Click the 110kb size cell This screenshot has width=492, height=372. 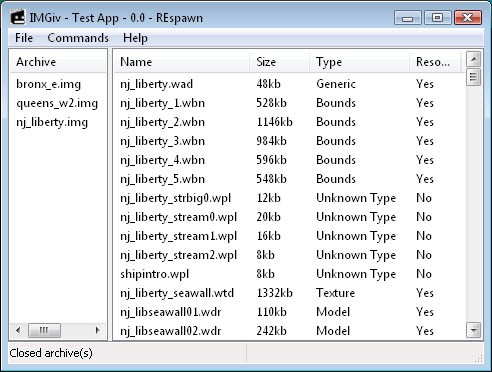click(x=271, y=312)
